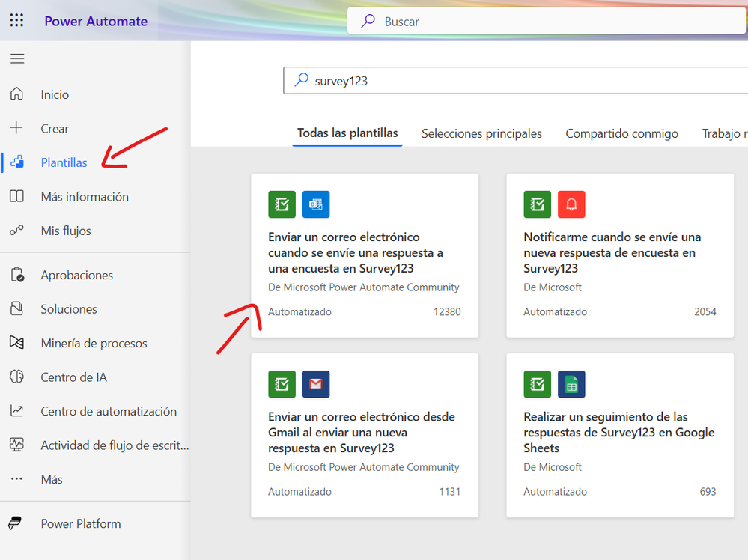Click the blue magnifier beside survey123
748x560 pixels.
coord(301,79)
